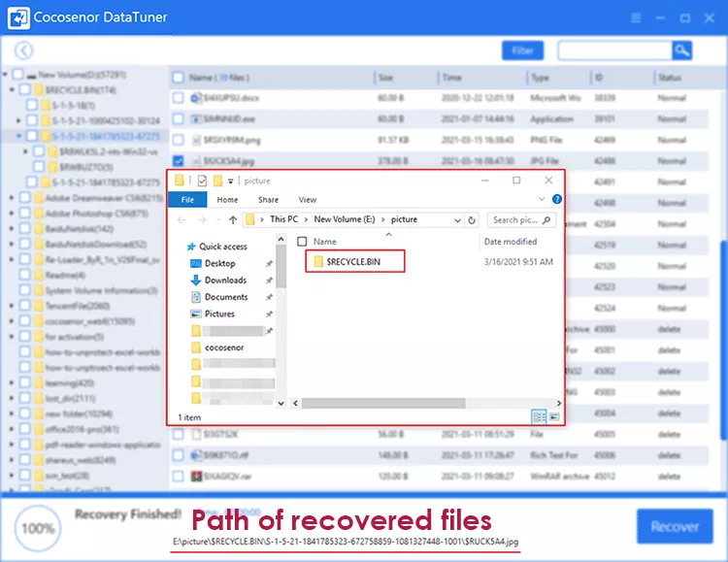Image resolution: width=728 pixels, height=562 pixels.
Task: Open Downloads in Explorer navigation pane
Action: (218, 281)
